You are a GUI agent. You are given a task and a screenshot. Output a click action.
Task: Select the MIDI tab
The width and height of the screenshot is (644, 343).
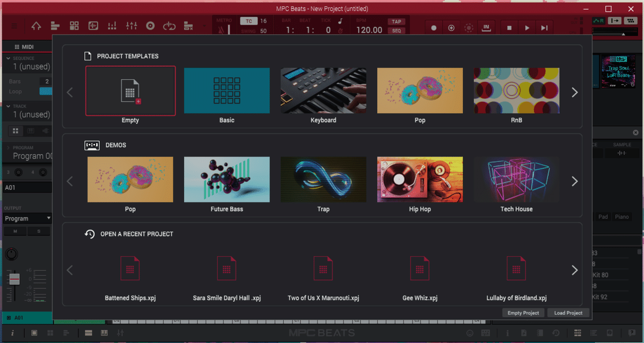[x=24, y=47]
